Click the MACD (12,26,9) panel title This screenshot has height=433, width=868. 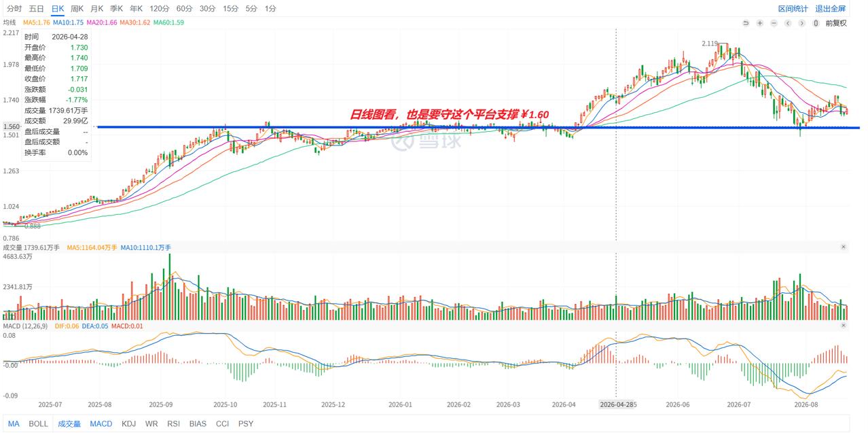tap(25, 326)
